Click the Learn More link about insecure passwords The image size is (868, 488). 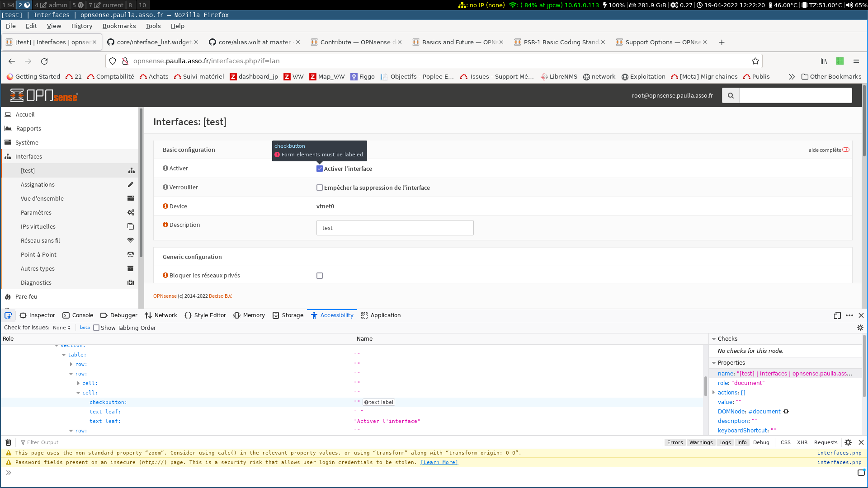pyautogui.click(x=439, y=462)
